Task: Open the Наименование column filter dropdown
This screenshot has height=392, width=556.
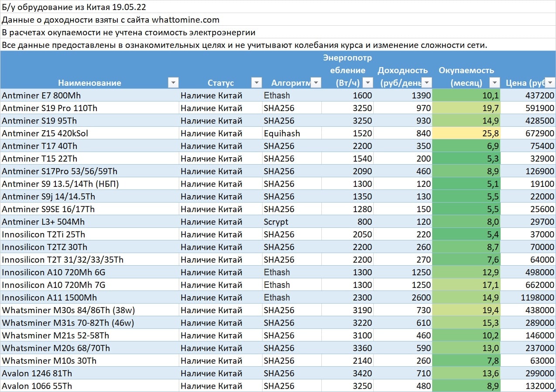Action: tap(174, 83)
